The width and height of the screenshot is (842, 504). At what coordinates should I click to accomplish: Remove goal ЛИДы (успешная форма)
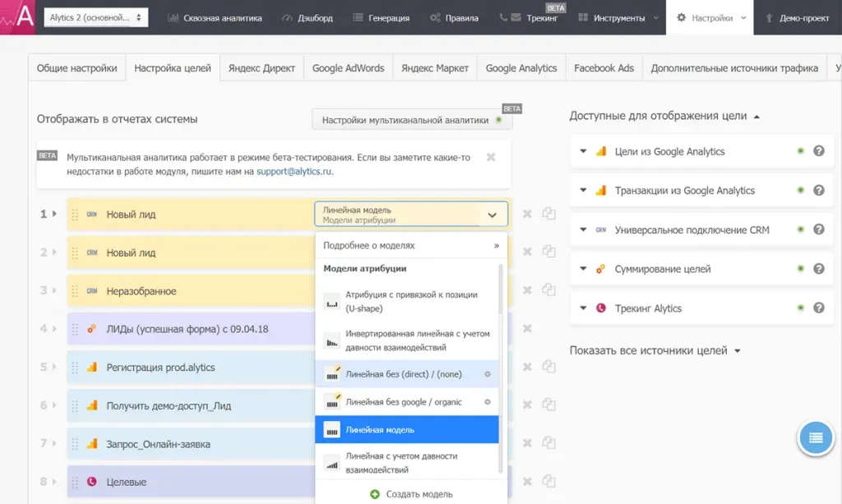coord(527,328)
